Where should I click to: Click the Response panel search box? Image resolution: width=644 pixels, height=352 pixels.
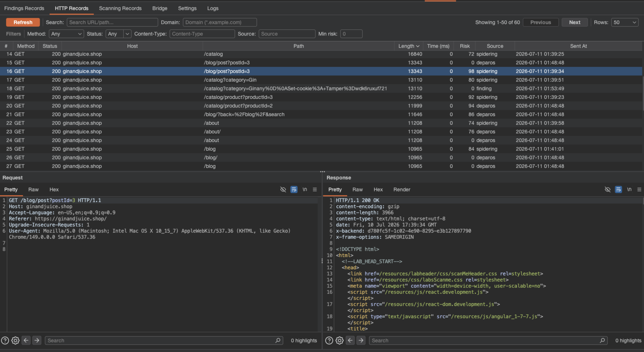[488, 340]
